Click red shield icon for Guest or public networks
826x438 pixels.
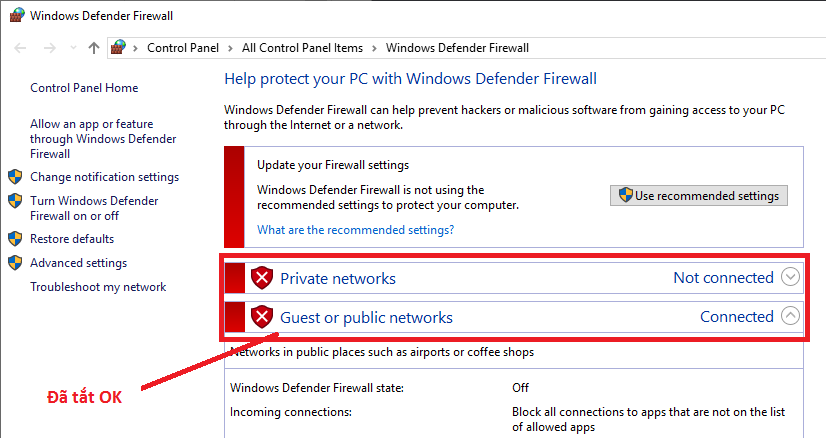point(262,317)
